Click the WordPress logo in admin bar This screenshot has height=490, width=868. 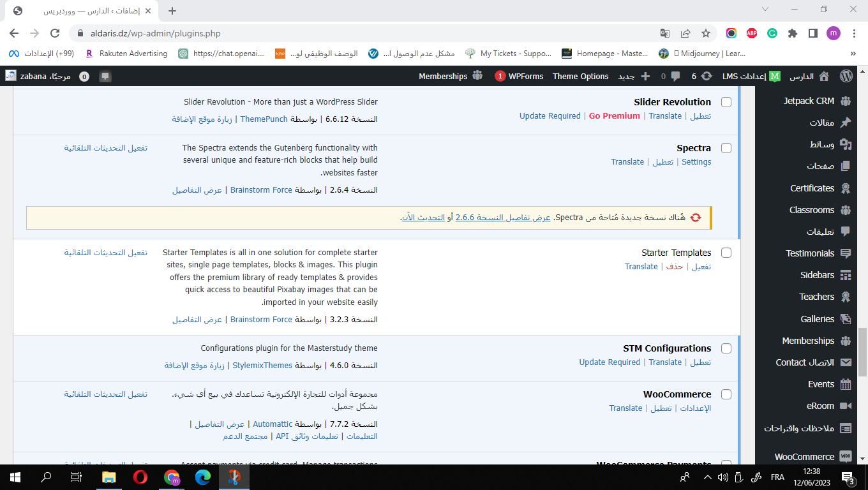(846, 76)
